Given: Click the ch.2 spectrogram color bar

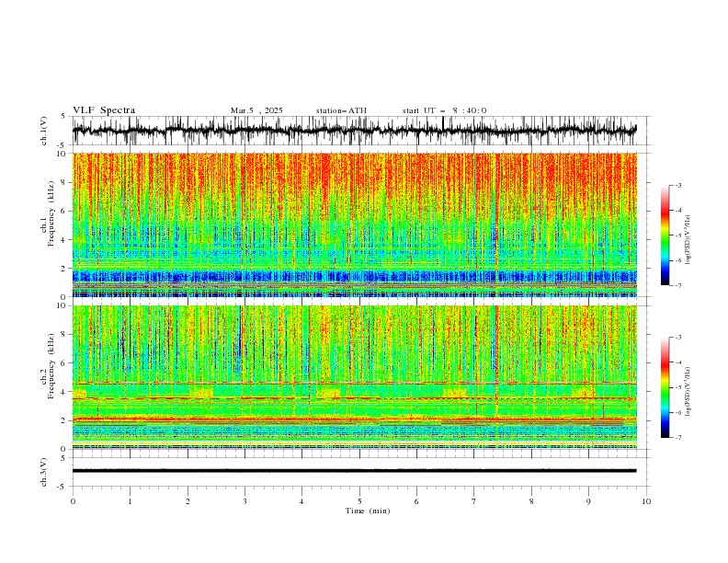Looking at the screenshot, I should (x=665, y=387).
